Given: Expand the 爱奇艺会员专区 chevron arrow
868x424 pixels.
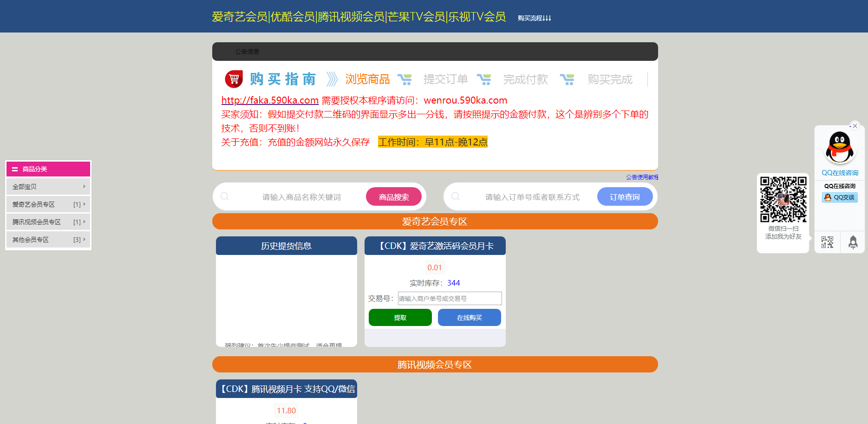Looking at the screenshot, I should 84,204.
